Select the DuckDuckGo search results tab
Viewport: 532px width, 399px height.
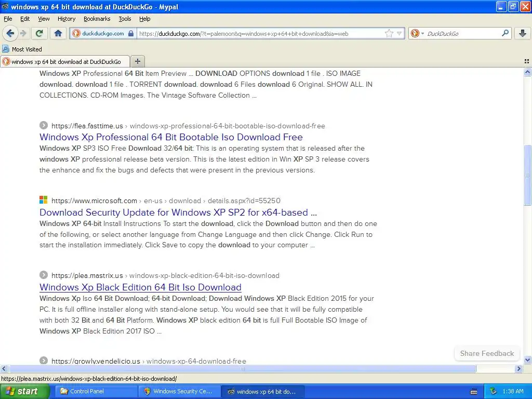click(65, 61)
